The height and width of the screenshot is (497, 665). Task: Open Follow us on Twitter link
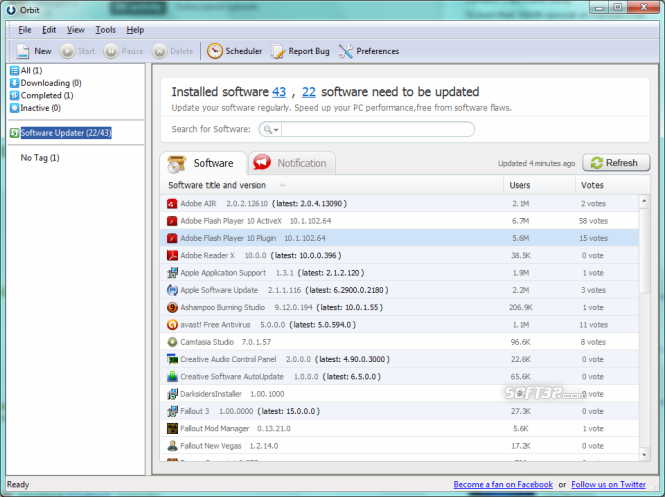[x=609, y=484]
